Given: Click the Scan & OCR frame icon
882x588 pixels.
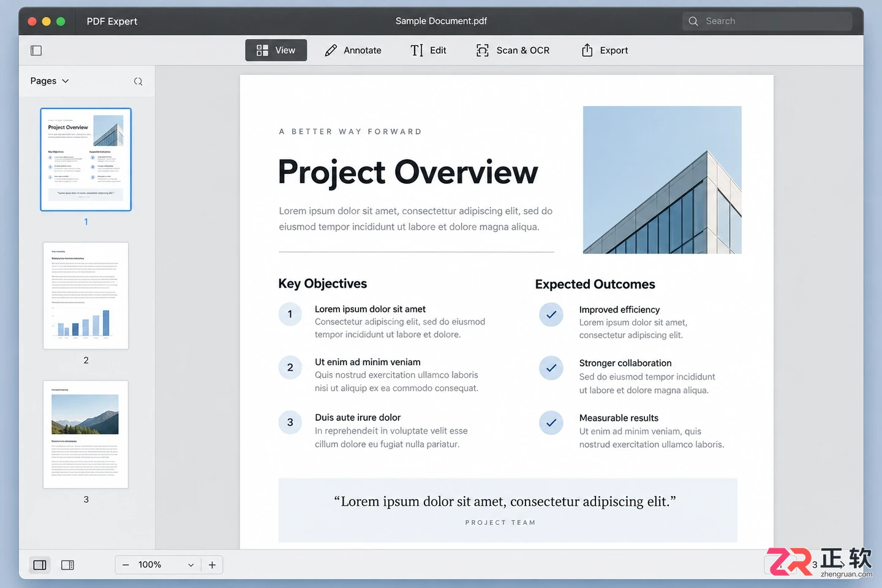Looking at the screenshot, I should [x=483, y=50].
